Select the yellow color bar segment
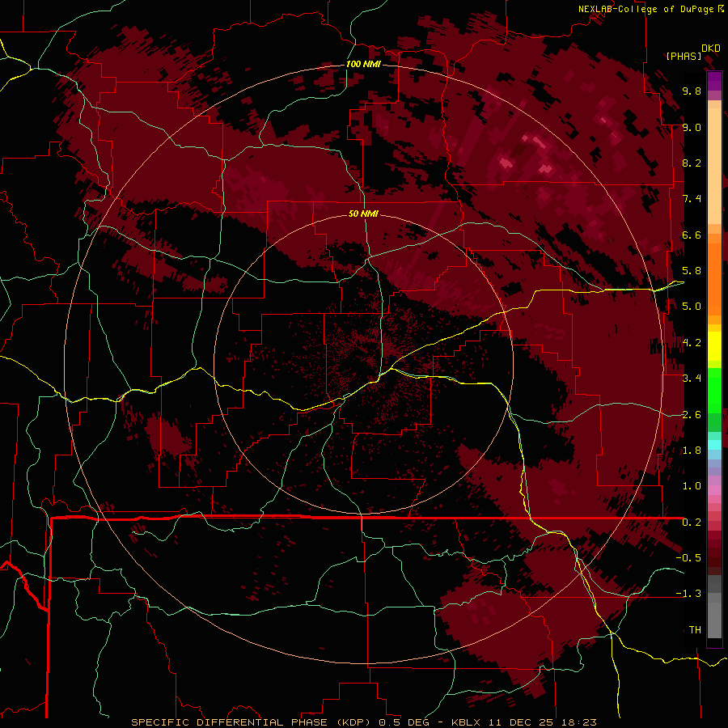Viewport: 728px width, 728px height. pos(714,346)
